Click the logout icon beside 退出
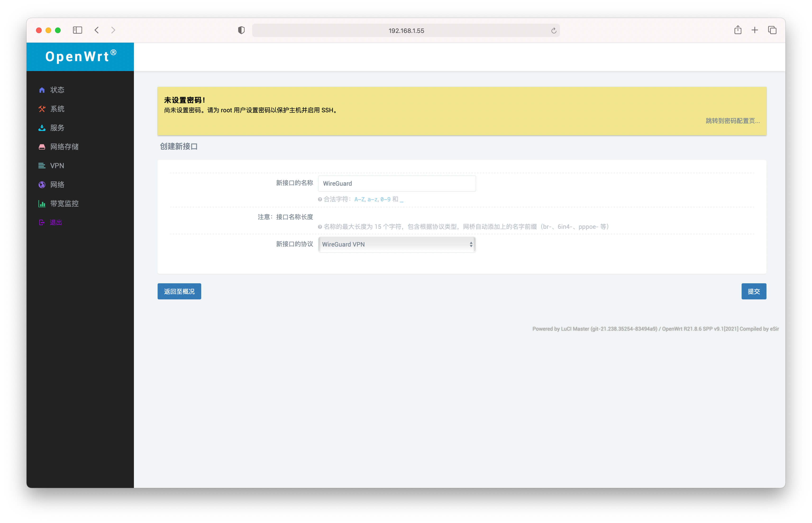The image size is (812, 523). pos(42,223)
